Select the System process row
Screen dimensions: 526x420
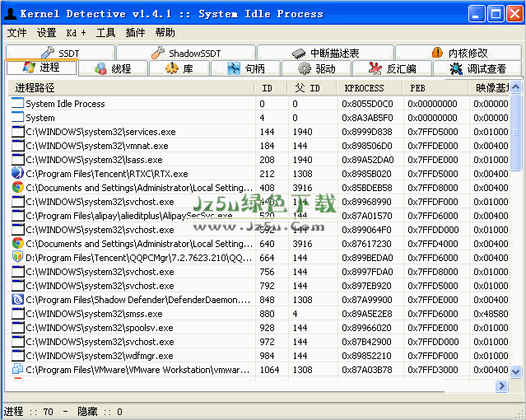[258, 118]
